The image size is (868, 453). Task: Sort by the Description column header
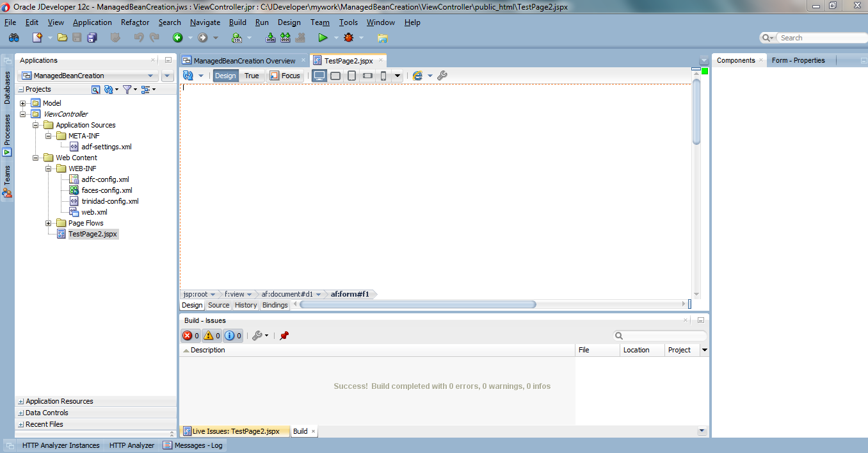click(x=378, y=350)
